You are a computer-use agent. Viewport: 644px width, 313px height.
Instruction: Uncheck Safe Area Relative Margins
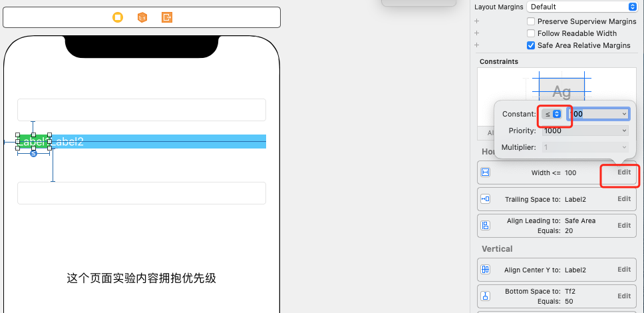(531, 45)
